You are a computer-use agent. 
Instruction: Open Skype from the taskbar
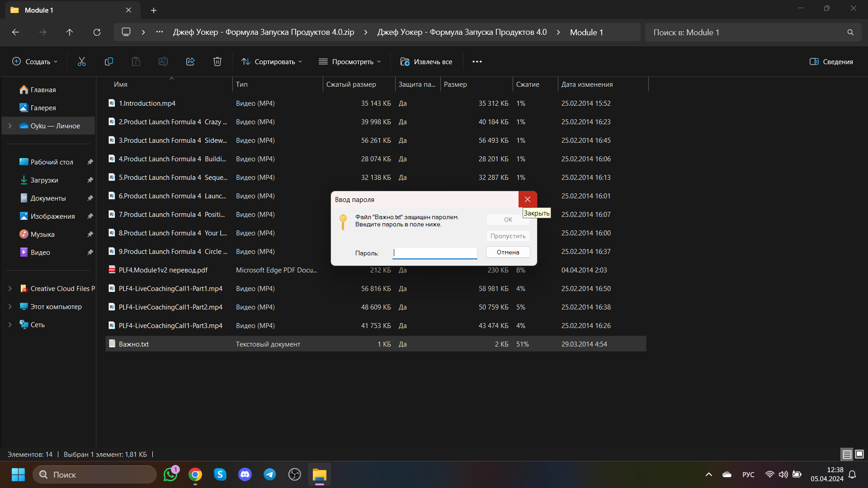tap(220, 474)
